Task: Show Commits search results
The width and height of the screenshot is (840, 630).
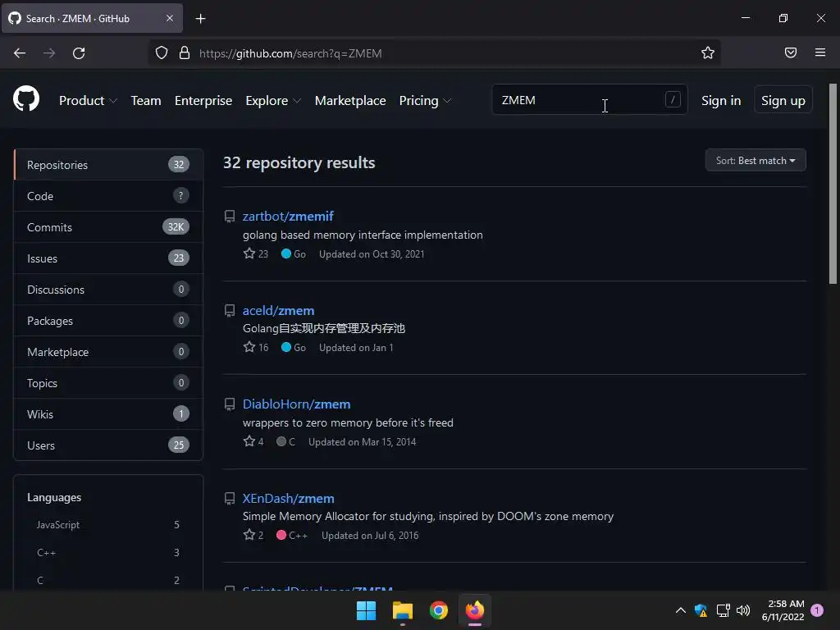Action: coord(108,227)
